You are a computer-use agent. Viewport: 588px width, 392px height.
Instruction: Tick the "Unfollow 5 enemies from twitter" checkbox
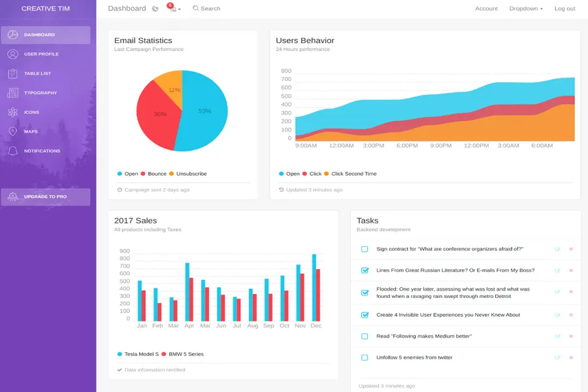pos(365,357)
